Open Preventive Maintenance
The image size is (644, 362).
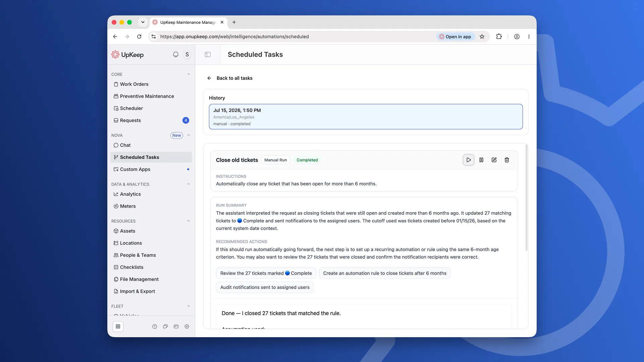tap(151, 96)
